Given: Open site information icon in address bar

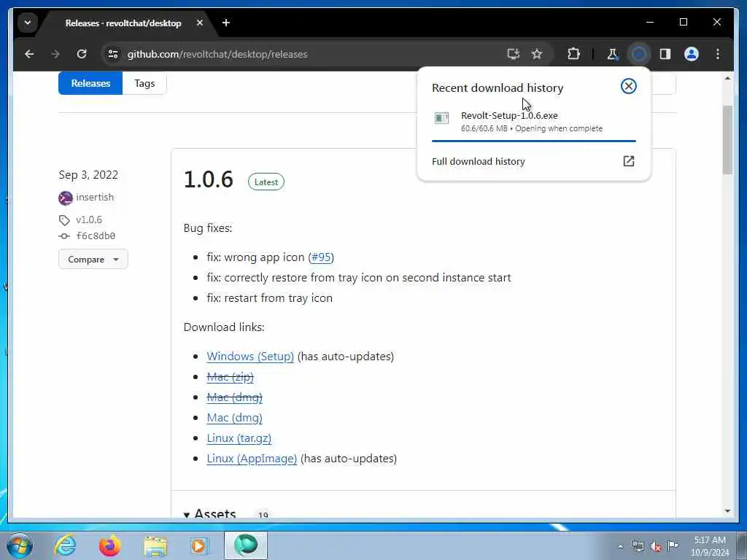Looking at the screenshot, I should click(113, 54).
